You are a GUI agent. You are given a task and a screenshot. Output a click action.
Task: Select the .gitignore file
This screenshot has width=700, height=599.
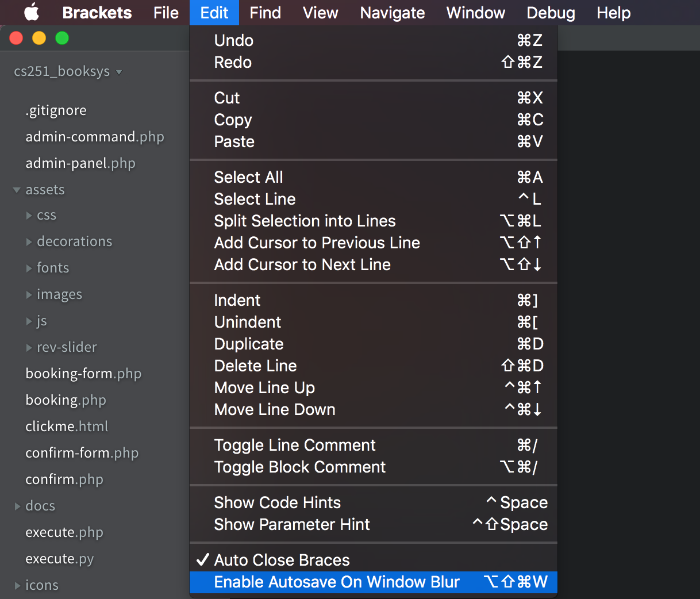56,110
